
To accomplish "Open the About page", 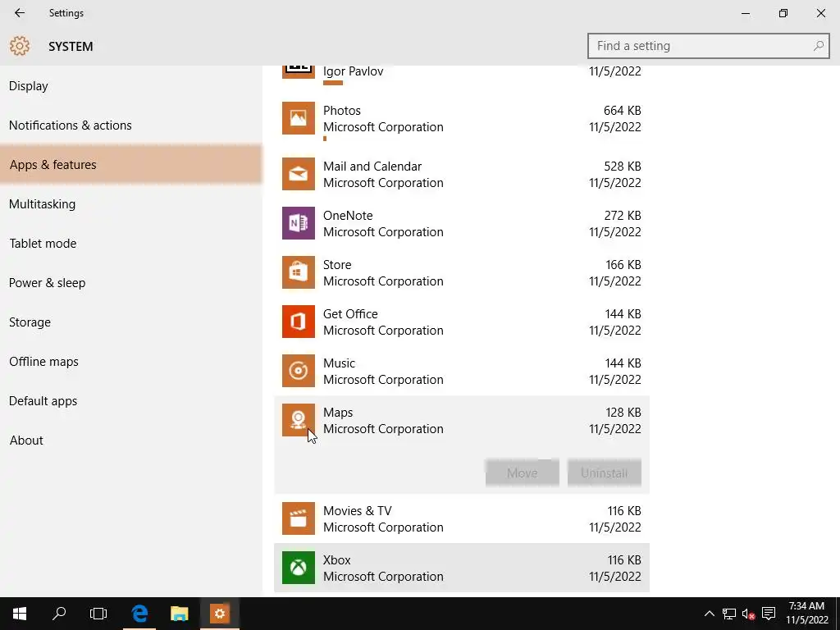I will pyautogui.click(x=131, y=441).
